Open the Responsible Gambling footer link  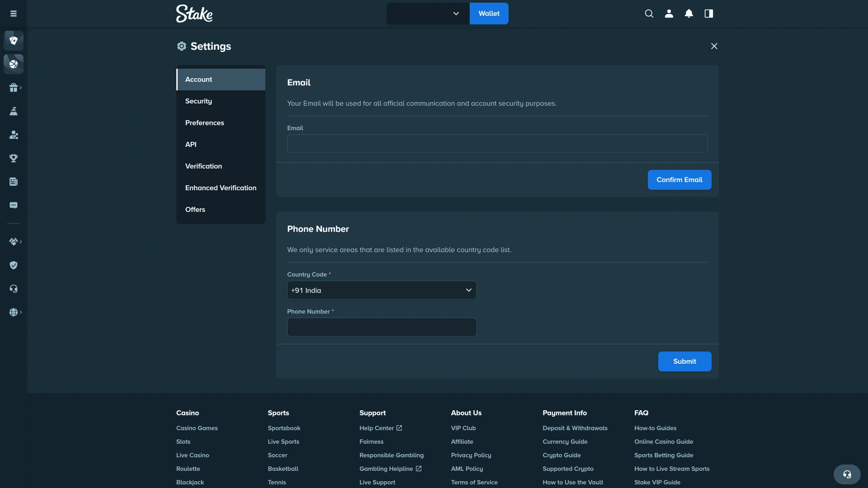392,455
